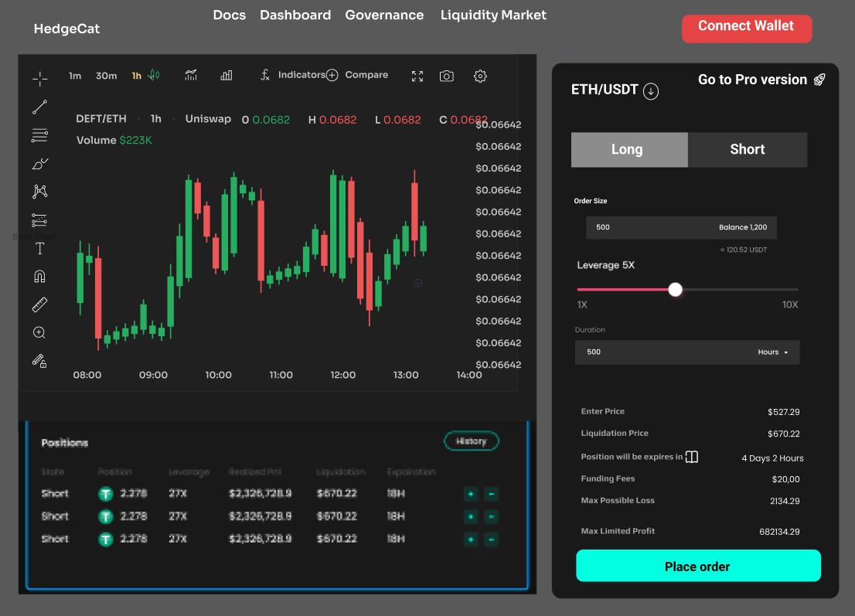
Task: Toggle magnet snapping mode
Action: tap(39, 276)
